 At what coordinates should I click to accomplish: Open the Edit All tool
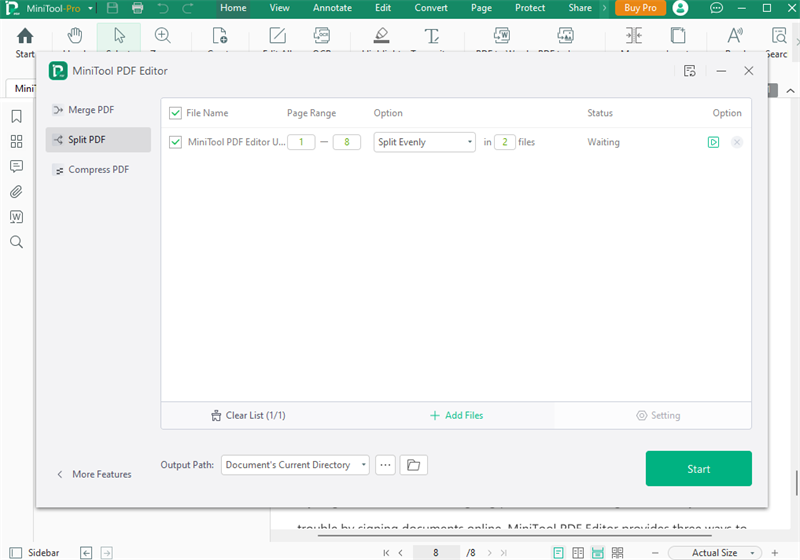click(277, 36)
